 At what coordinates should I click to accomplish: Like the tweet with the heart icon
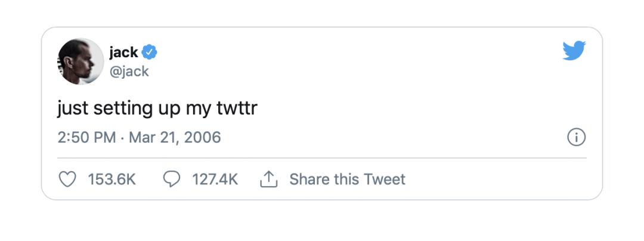pyautogui.click(x=69, y=180)
